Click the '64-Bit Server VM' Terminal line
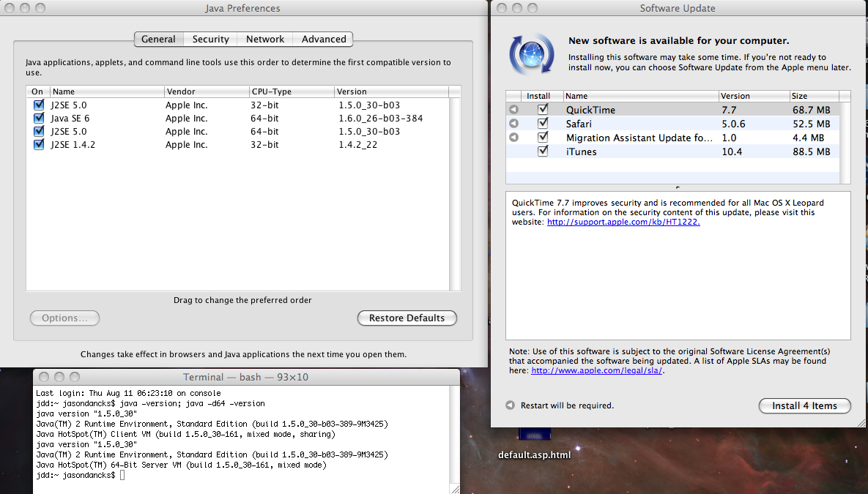 coord(181,465)
